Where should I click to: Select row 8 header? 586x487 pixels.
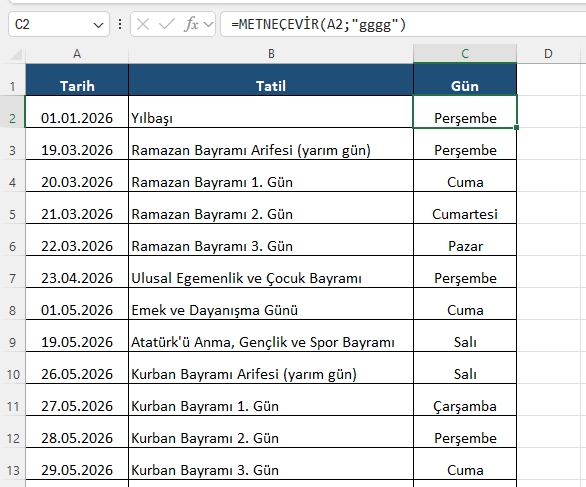13,304
